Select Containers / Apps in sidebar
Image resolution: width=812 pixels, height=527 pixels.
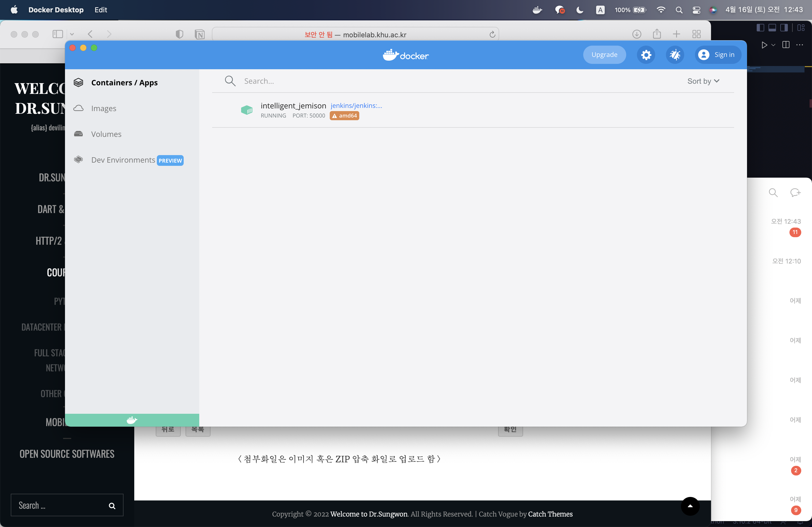(x=124, y=82)
